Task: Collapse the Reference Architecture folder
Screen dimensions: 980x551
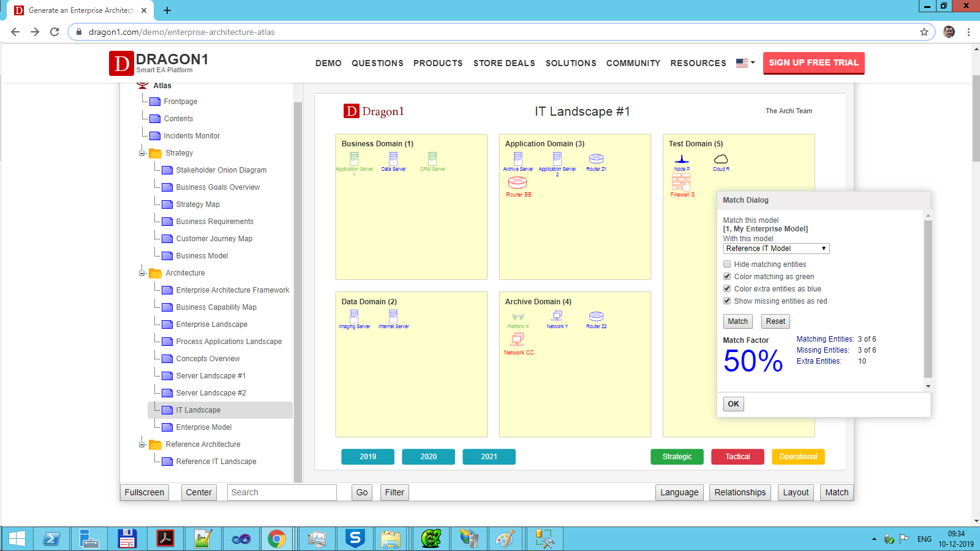Action: pyautogui.click(x=142, y=444)
